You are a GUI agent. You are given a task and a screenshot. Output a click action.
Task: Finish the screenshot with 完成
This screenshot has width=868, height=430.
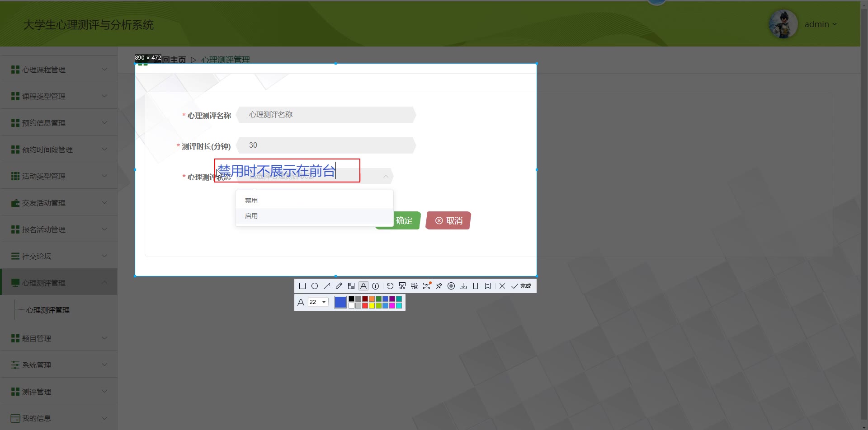click(x=521, y=286)
